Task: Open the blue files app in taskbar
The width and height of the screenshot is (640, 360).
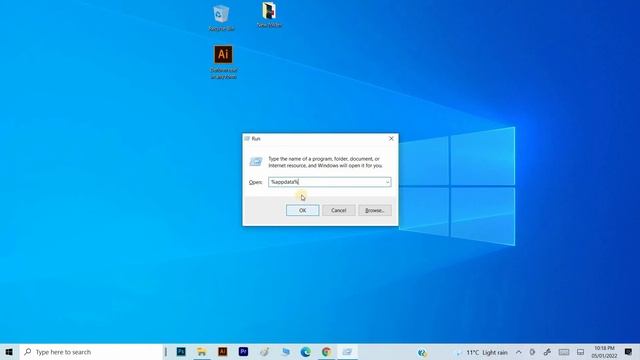Action: point(285,352)
